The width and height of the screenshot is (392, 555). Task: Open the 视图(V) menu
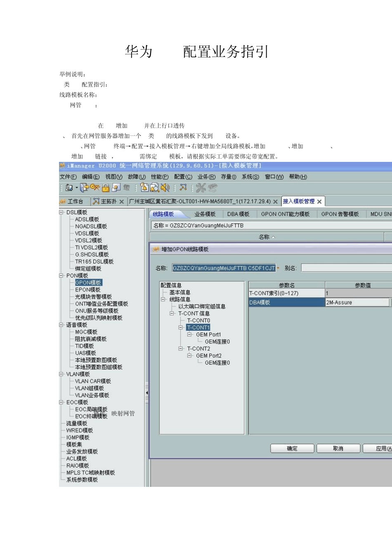coord(114,177)
